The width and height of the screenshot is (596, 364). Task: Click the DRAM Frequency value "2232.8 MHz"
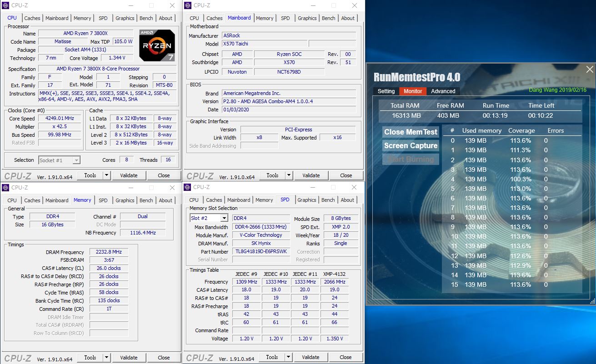[x=109, y=252]
